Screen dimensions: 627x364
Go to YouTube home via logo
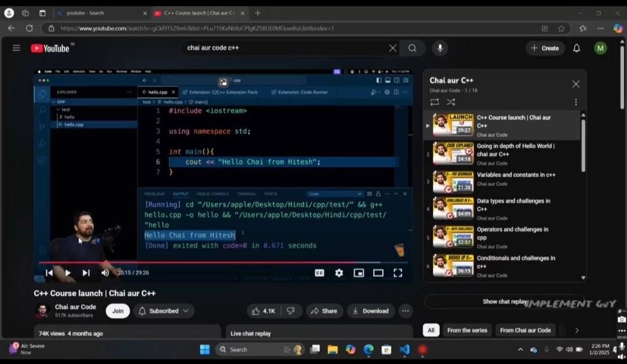51,48
